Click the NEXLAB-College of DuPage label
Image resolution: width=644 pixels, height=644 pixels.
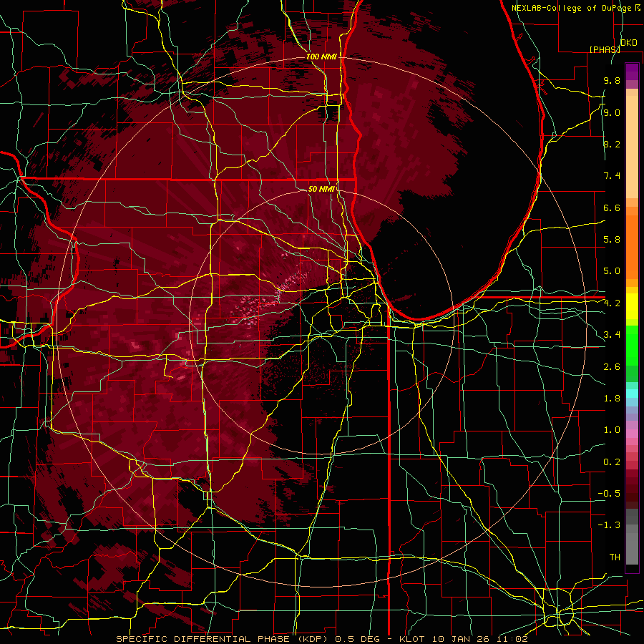pyautogui.click(x=571, y=8)
